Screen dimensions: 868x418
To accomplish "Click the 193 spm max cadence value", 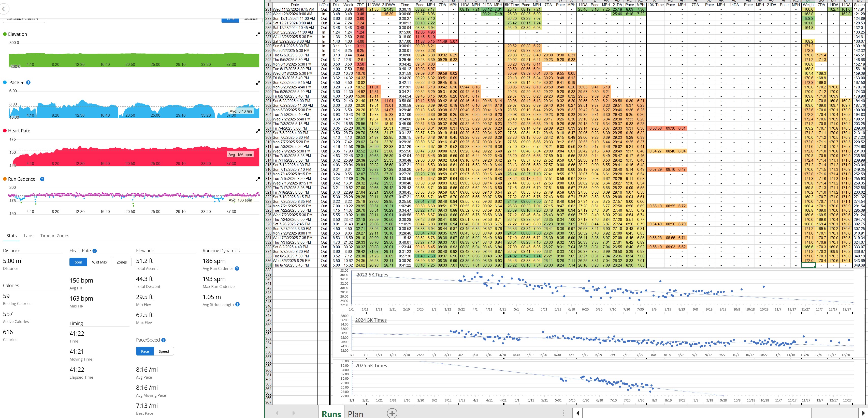I will pos(214,279).
